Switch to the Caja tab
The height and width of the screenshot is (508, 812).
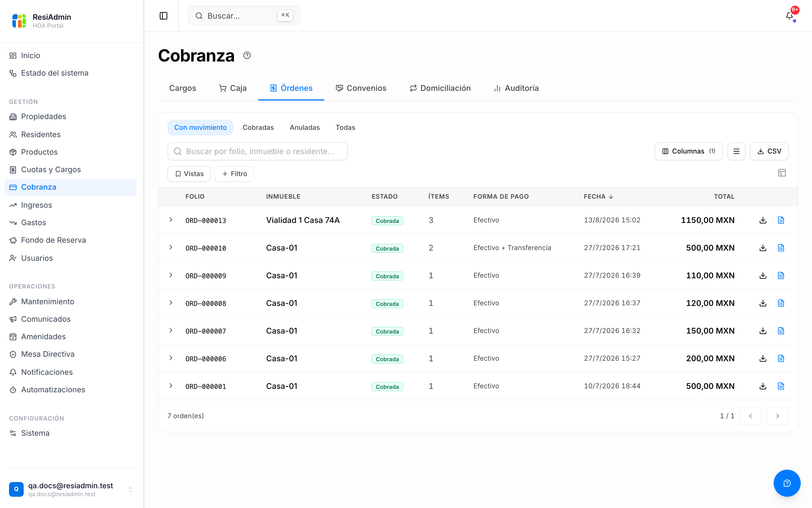[x=233, y=88]
